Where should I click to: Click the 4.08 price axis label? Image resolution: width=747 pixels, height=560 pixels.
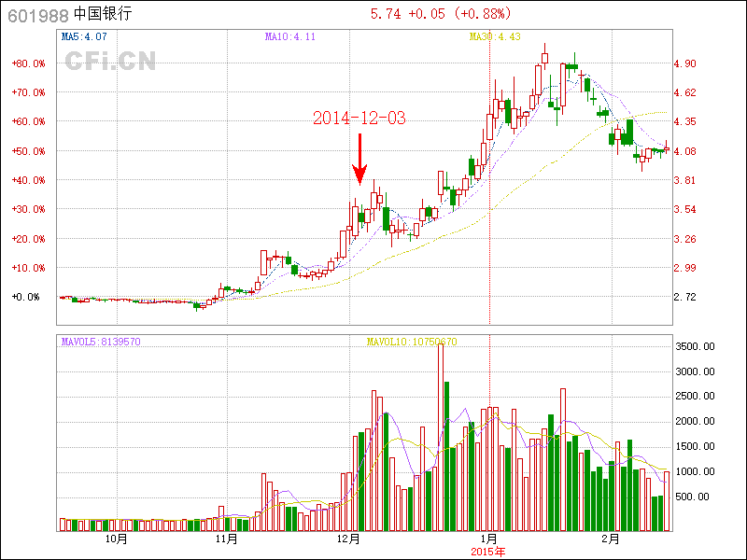point(685,151)
